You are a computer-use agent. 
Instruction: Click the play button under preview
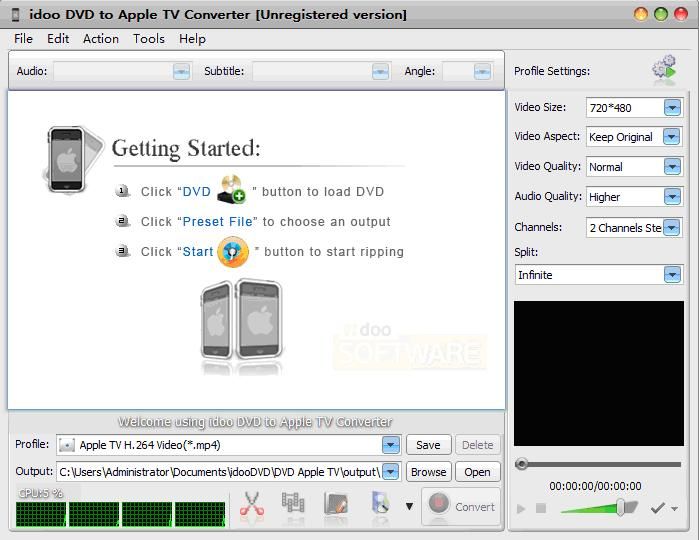coord(521,508)
